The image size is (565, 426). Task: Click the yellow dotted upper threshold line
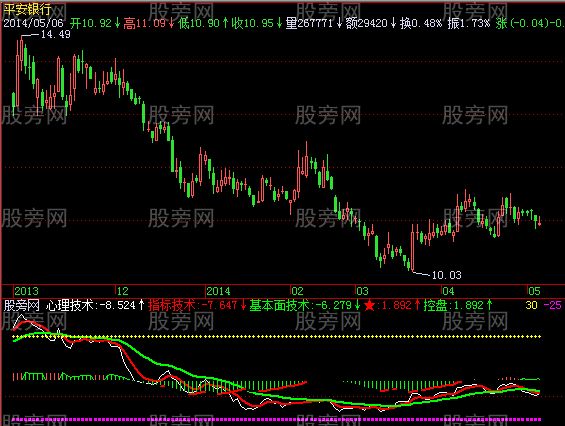click(x=276, y=337)
